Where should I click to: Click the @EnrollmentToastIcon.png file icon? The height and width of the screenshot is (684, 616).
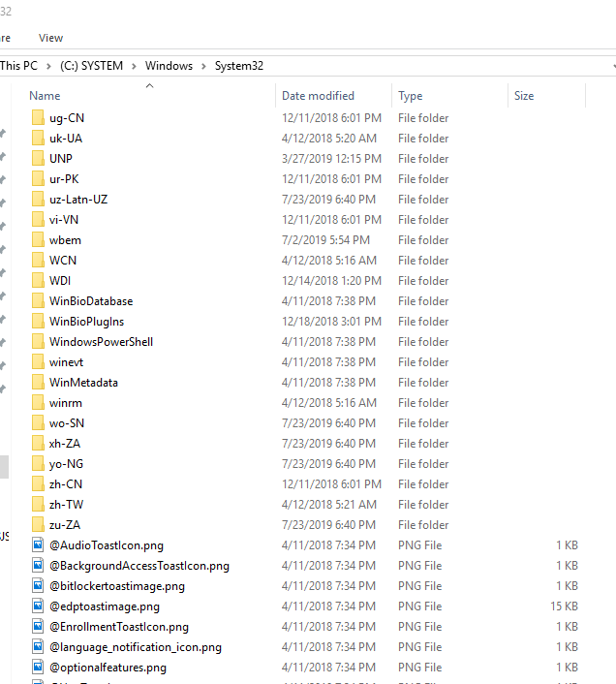pos(38,627)
